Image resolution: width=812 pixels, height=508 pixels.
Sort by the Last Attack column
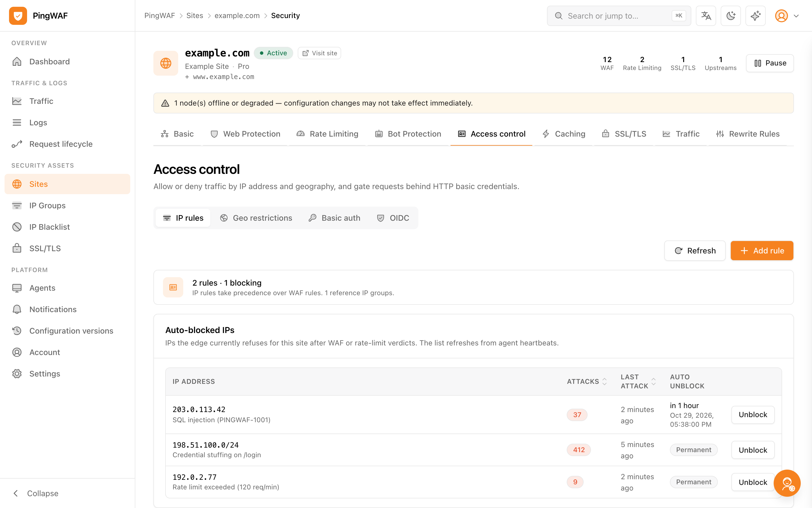point(638,382)
